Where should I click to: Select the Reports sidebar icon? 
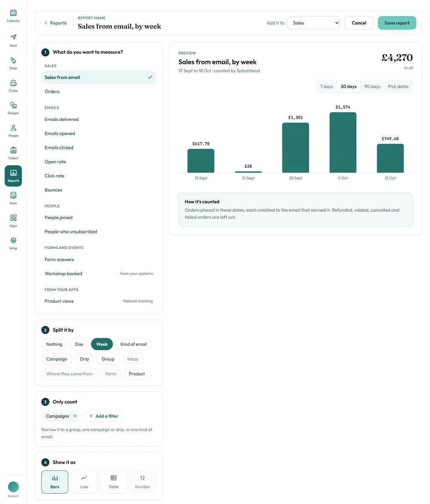[x=13, y=176]
